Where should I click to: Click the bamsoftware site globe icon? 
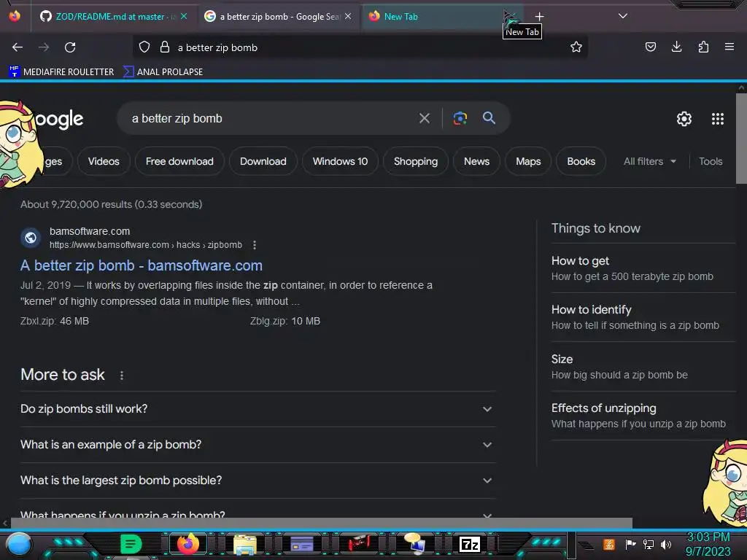[31, 238]
